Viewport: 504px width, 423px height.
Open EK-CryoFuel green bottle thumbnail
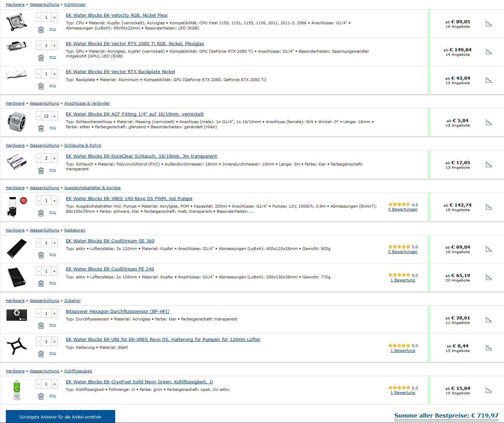click(17, 390)
